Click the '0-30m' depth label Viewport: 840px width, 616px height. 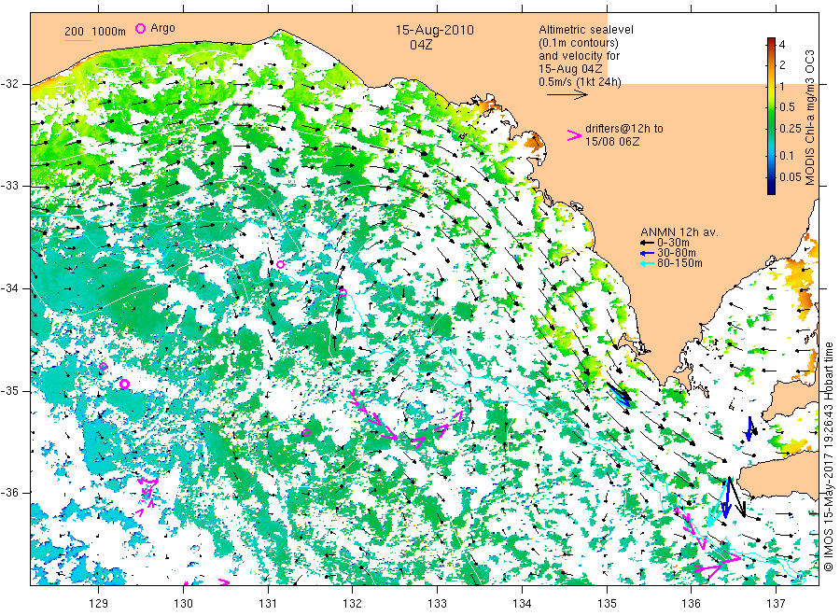tap(673, 243)
